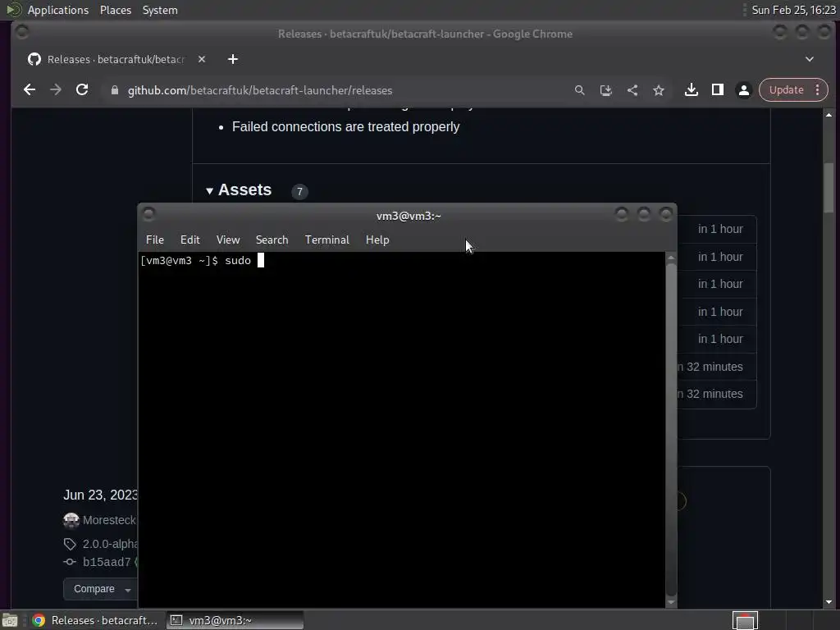Click commit icon beside b15aad7
The height and width of the screenshot is (630, 840).
click(70, 562)
